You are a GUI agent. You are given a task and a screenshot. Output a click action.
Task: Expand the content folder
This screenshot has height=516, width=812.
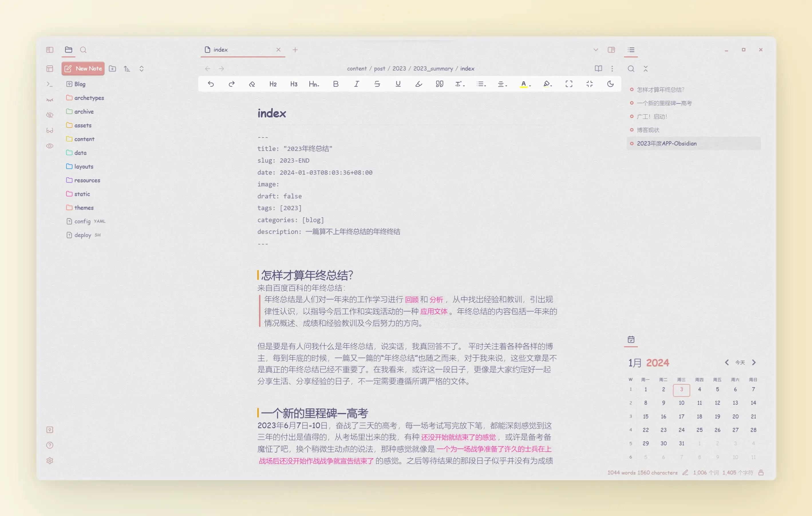pos(84,139)
